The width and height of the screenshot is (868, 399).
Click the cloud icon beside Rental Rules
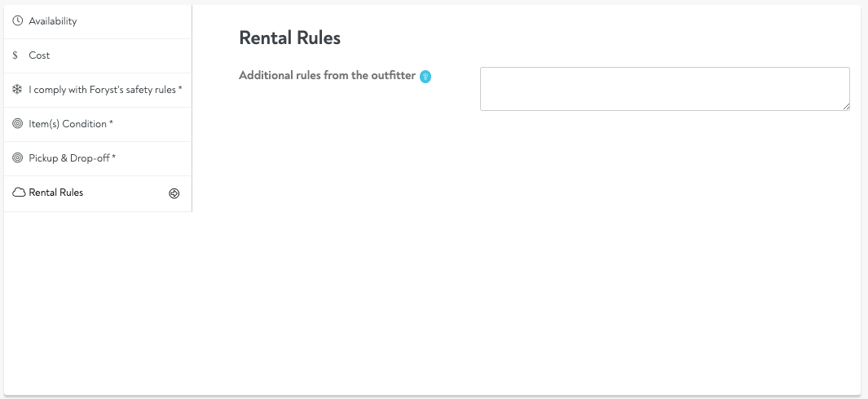18,193
